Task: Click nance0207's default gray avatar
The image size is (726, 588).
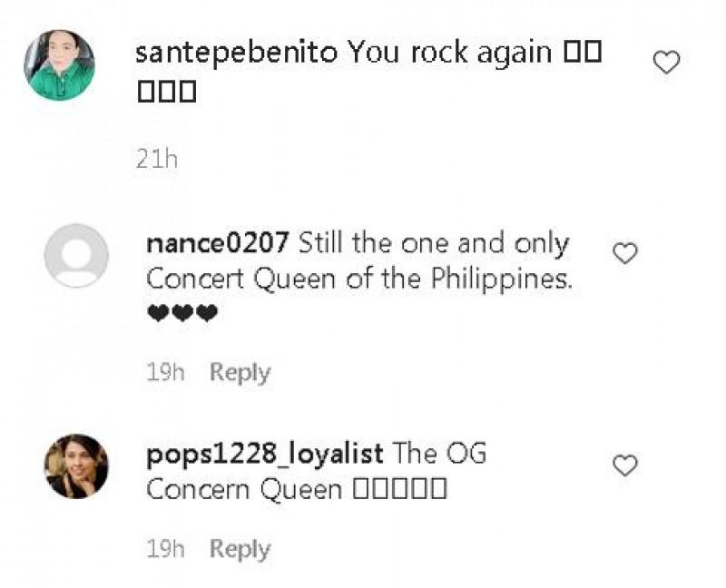Action: 76,256
